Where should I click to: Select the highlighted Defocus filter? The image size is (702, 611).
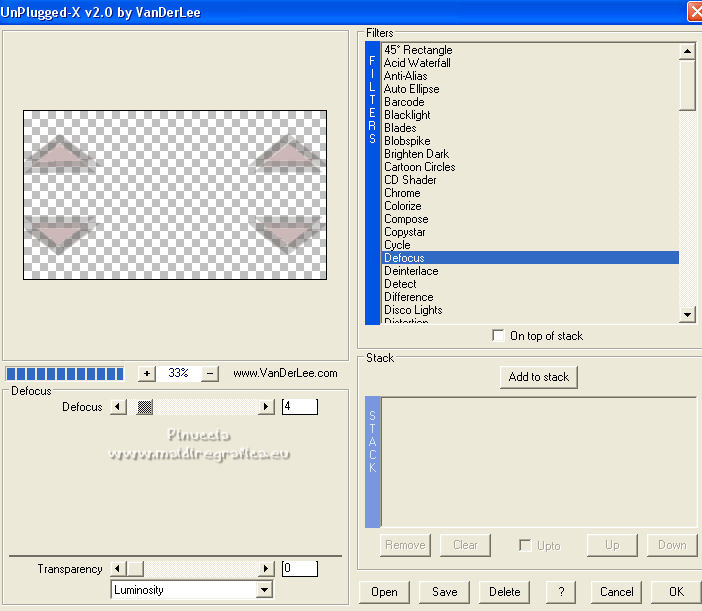(x=531, y=257)
